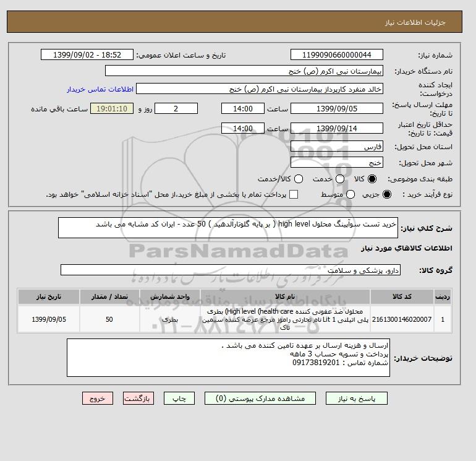View attached documents (0) button

260,399
